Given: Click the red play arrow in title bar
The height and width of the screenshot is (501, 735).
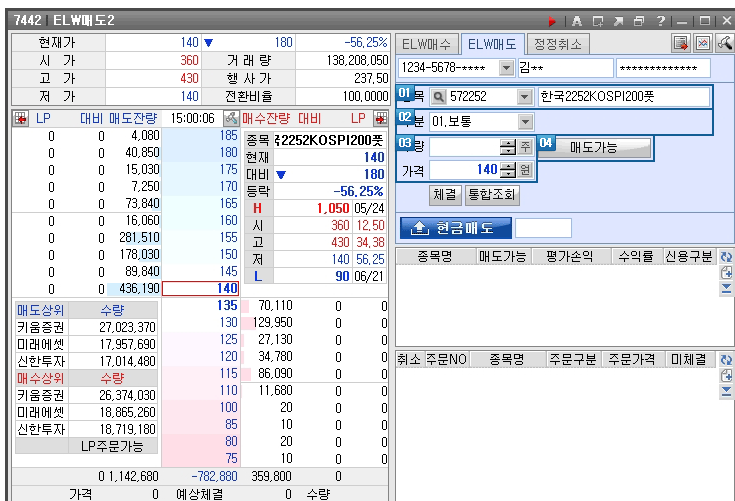Looking at the screenshot, I should click(x=552, y=21).
